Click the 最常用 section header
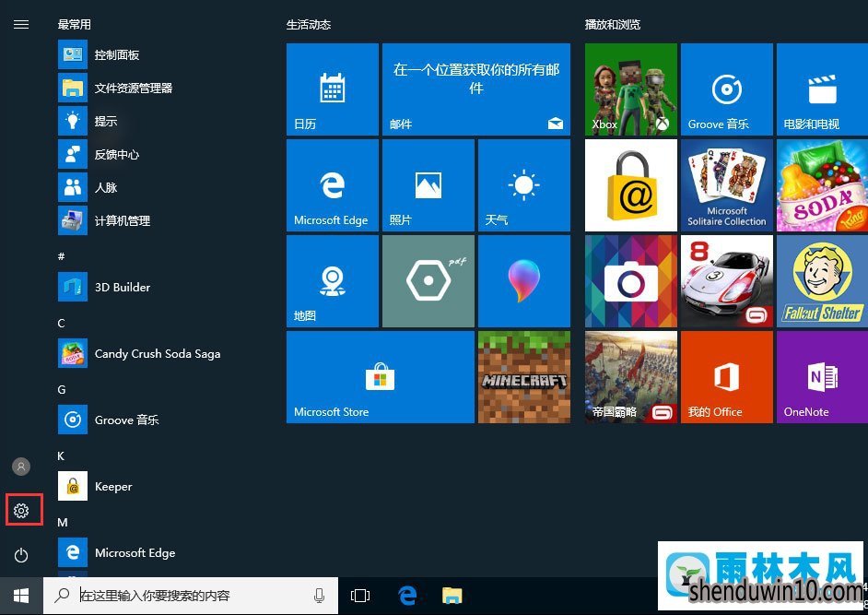This screenshot has height=615, width=868. pos(75,24)
